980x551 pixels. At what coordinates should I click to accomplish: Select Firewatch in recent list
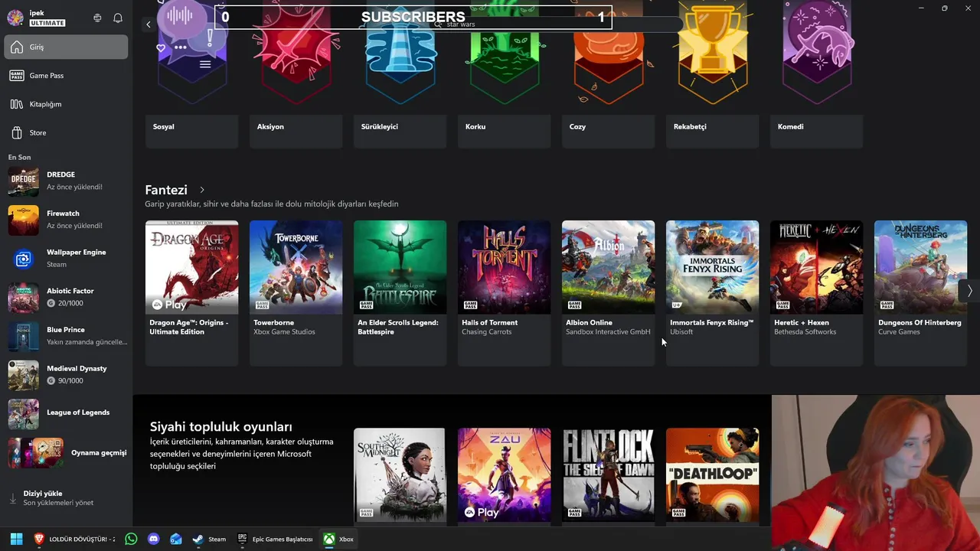click(x=66, y=220)
